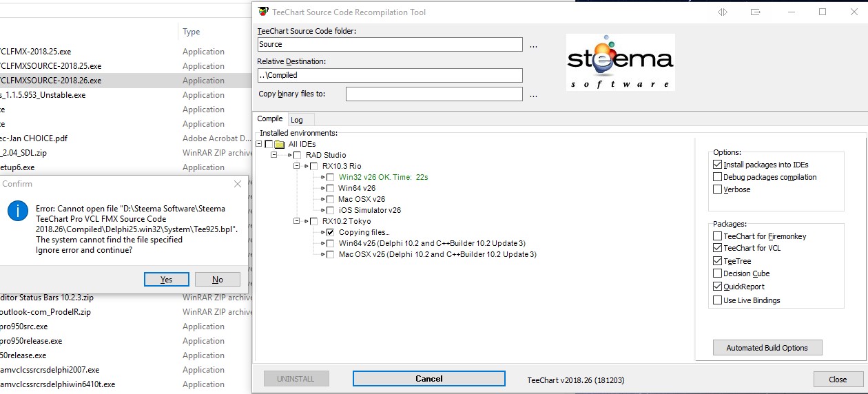Cancel the compilation in progress
The width and height of the screenshot is (868, 394).
[428, 379]
